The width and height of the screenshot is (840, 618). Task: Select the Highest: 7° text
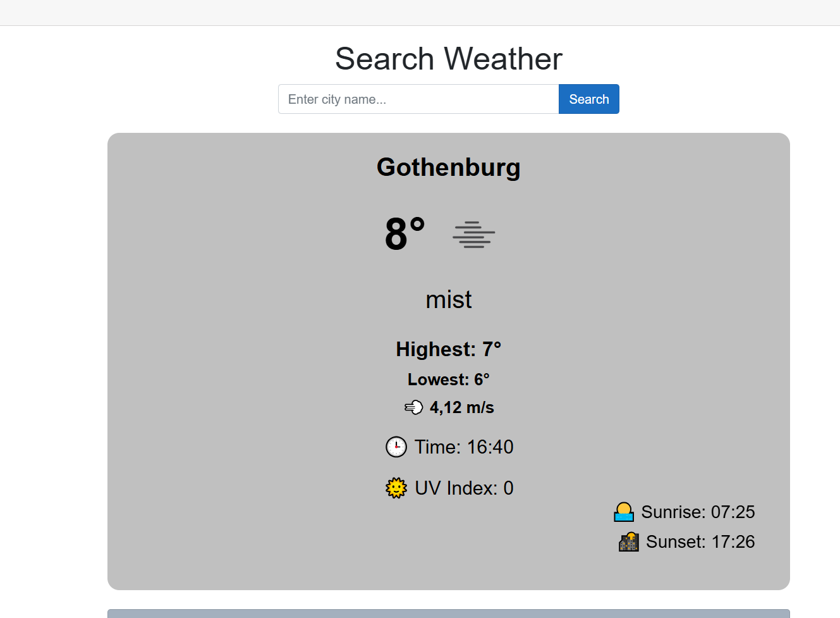point(448,349)
